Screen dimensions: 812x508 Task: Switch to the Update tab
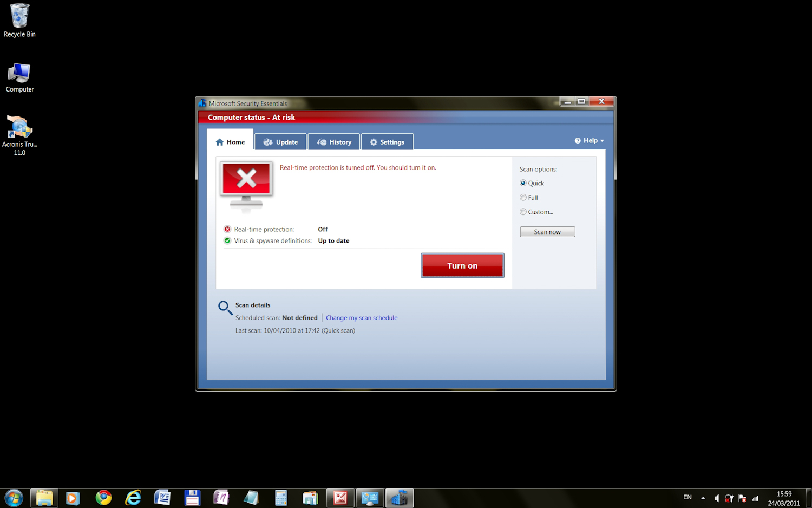click(x=280, y=142)
